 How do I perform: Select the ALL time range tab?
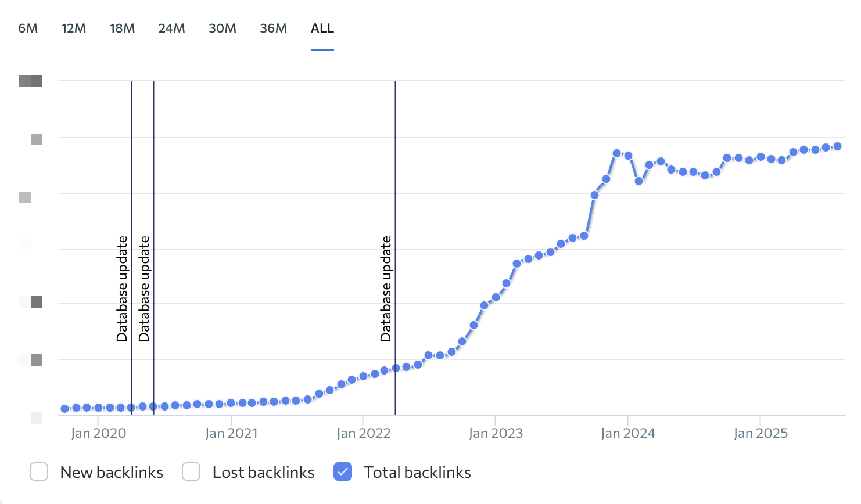322,28
